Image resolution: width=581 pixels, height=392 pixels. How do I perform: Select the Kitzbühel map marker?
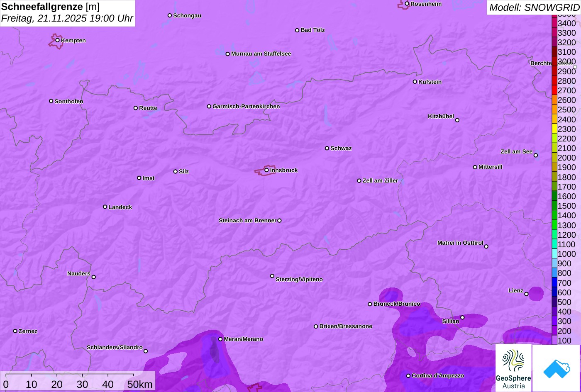coord(457,120)
